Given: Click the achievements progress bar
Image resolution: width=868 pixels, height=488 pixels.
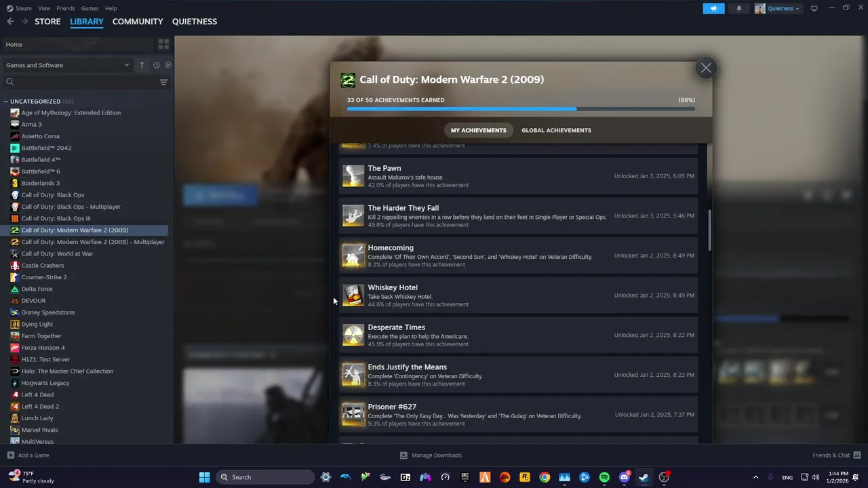Looking at the screenshot, I should 521,108.
